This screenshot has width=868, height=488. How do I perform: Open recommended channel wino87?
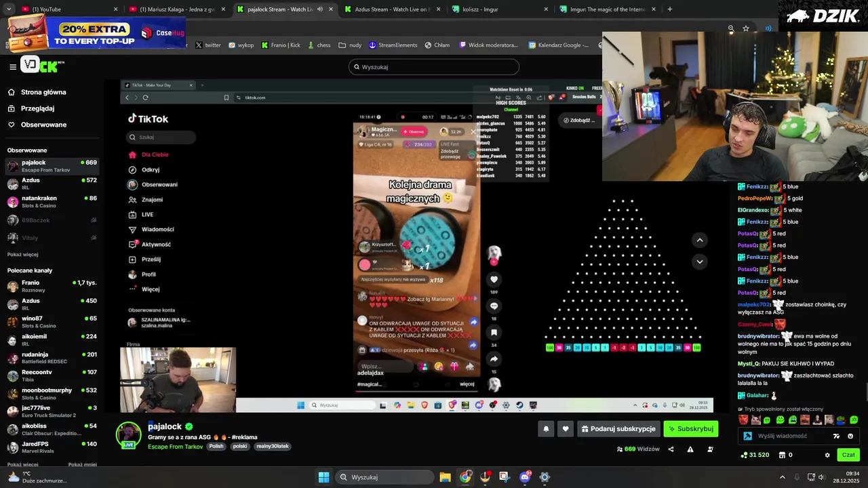[52, 322]
